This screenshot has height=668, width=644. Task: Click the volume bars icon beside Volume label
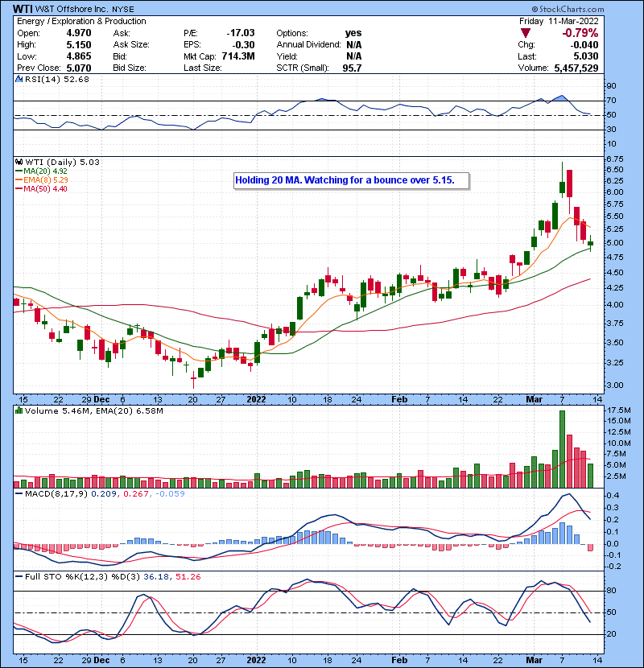[19, 410]
